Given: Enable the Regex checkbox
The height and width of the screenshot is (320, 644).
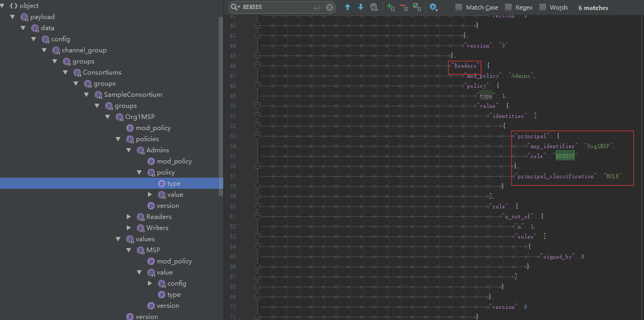Looking at the screenshot, I should click(508, 7).
